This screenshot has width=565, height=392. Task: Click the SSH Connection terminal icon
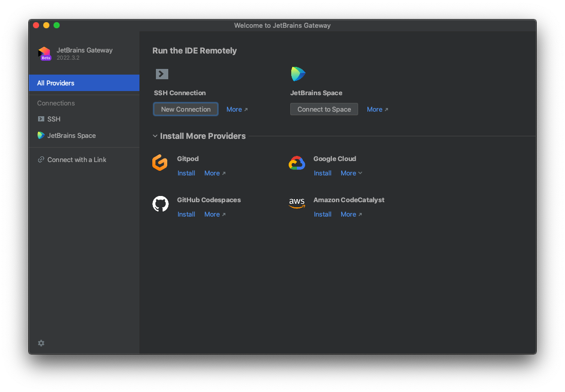click(162, 74)
